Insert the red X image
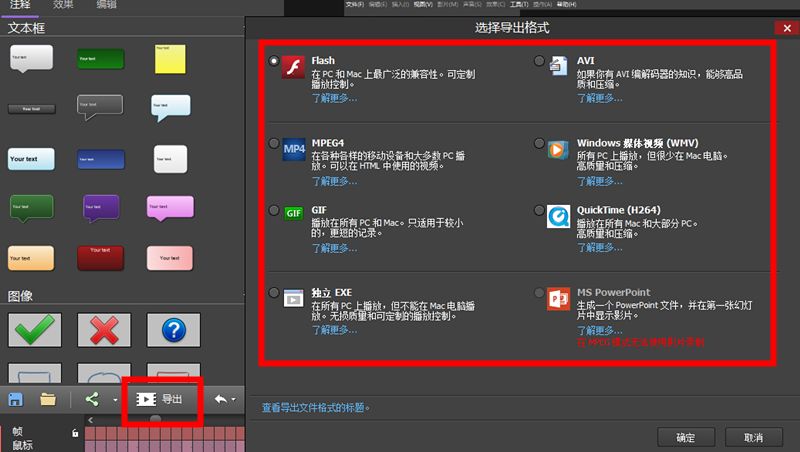 pos(104,330)
